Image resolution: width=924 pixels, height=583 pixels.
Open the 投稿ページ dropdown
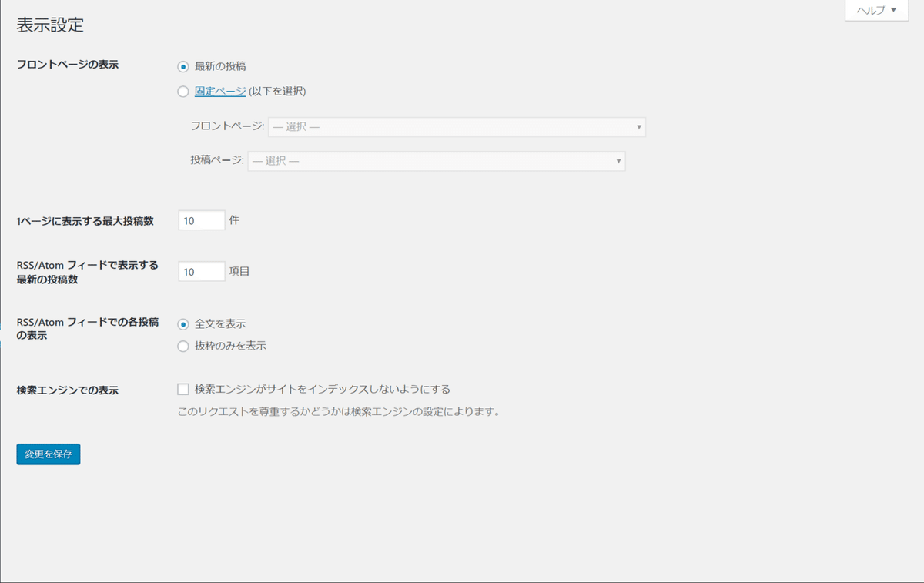[437, 161]
